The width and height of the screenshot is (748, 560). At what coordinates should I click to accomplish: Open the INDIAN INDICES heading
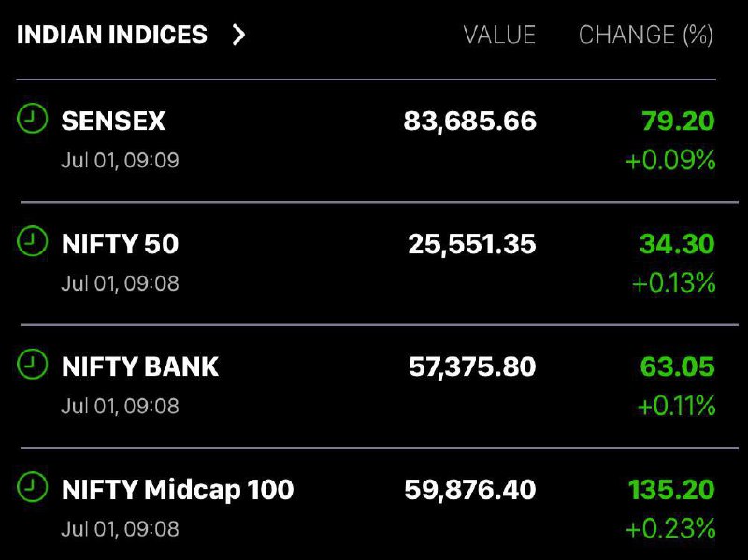coord(112,35)
